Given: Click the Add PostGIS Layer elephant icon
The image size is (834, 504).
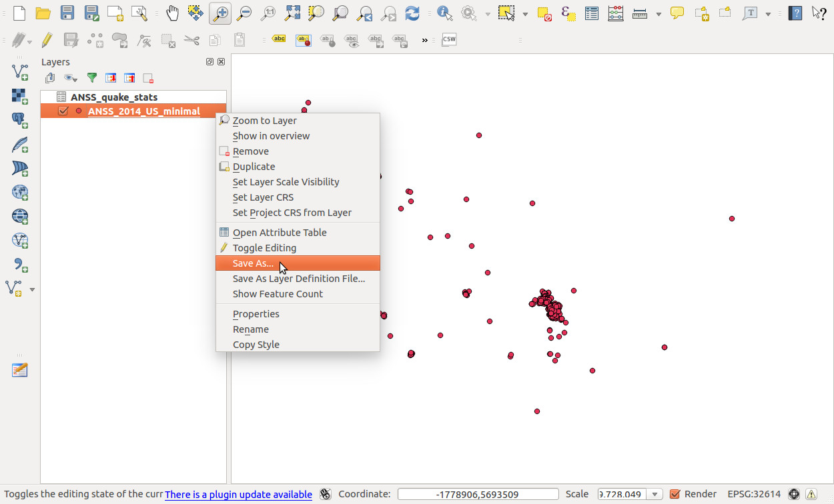Looking at the screenshot, I should point(20,120).
